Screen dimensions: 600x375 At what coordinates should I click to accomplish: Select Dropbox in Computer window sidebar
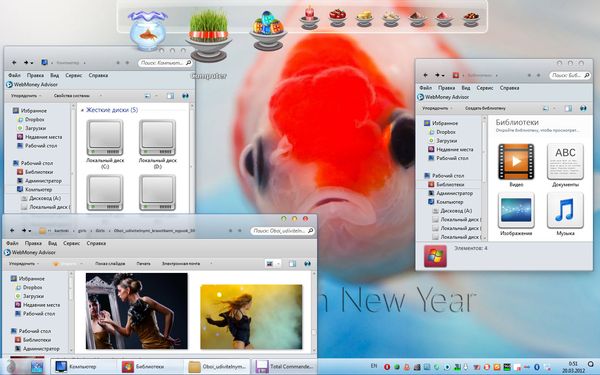pos(31,119)
